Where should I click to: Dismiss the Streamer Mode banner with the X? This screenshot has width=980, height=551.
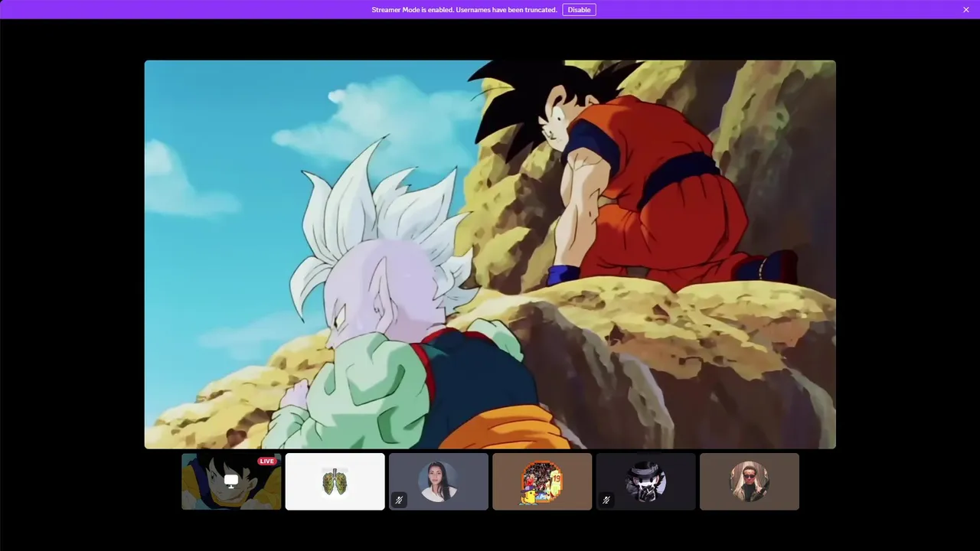(x=966, y=10)
